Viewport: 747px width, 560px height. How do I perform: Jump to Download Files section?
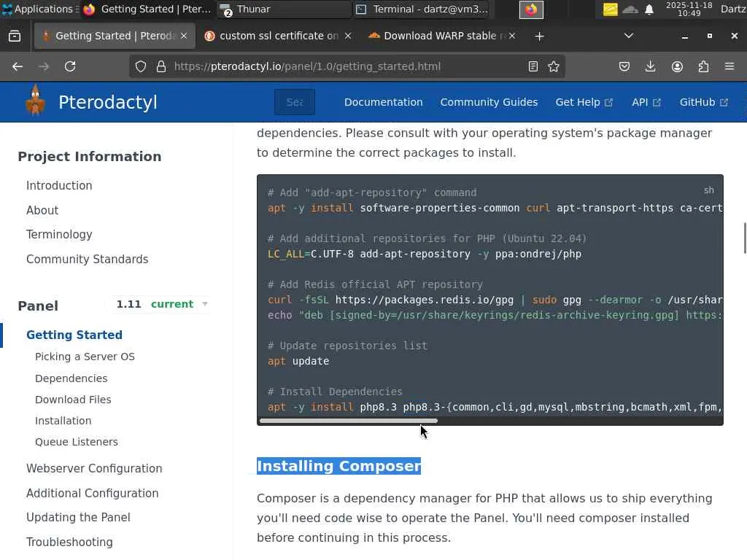coord(73,400)
